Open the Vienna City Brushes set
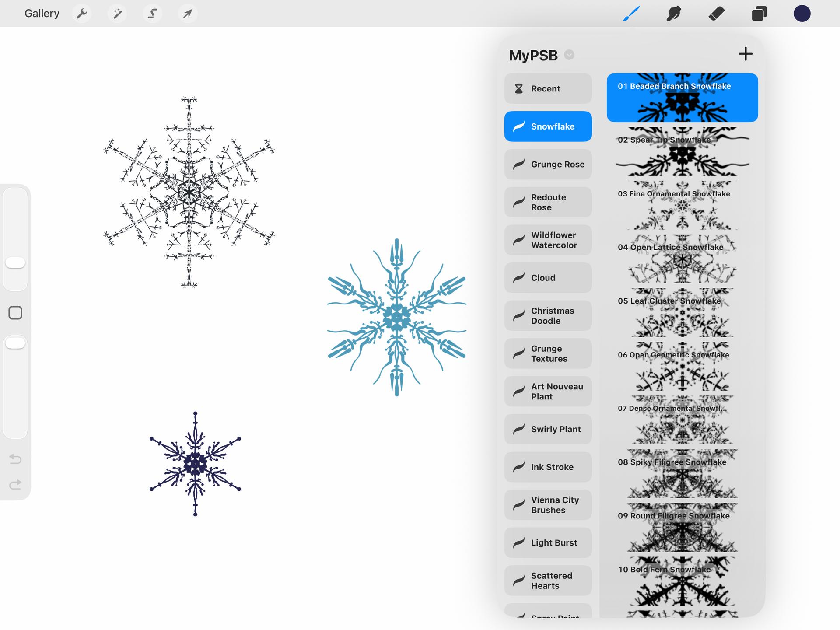Viewport: 840px width, 630px height. (548, 505)
